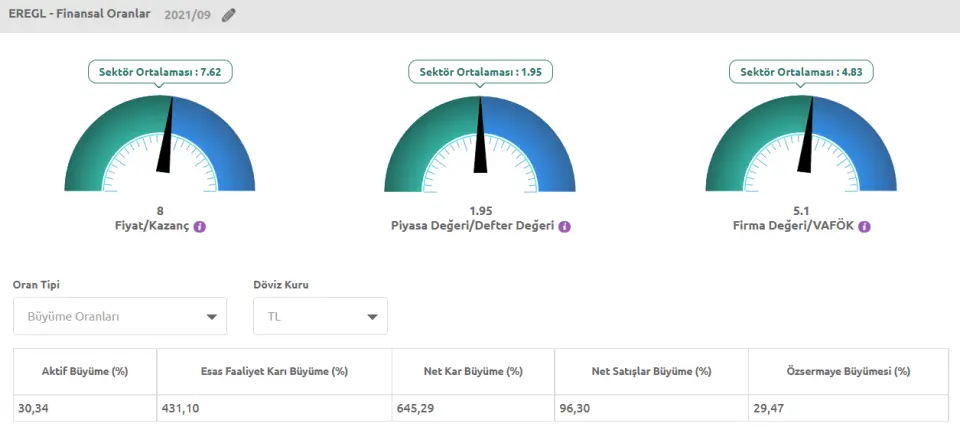
Task: Select Esas Faaliyet Karı Büyüme column header
Action: (x=274, y=371)
